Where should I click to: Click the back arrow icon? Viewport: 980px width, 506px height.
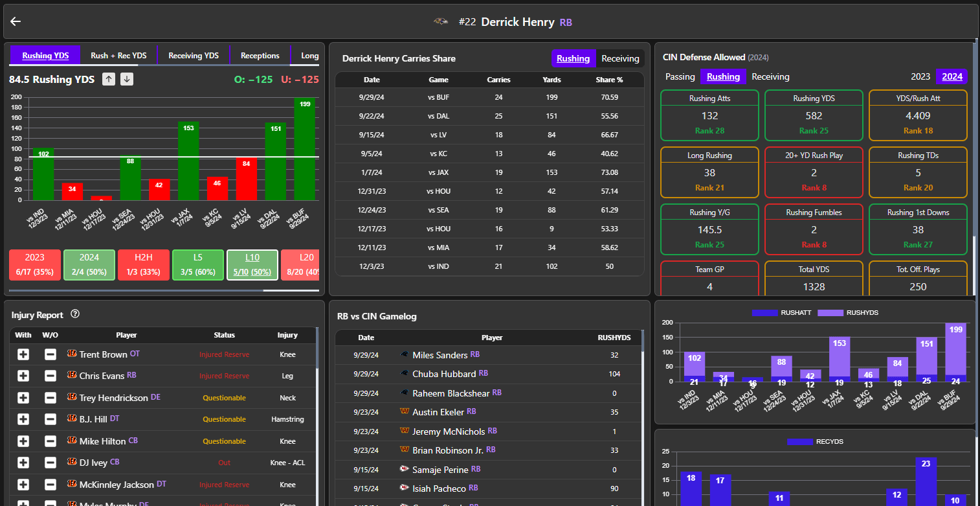(16, 21)
